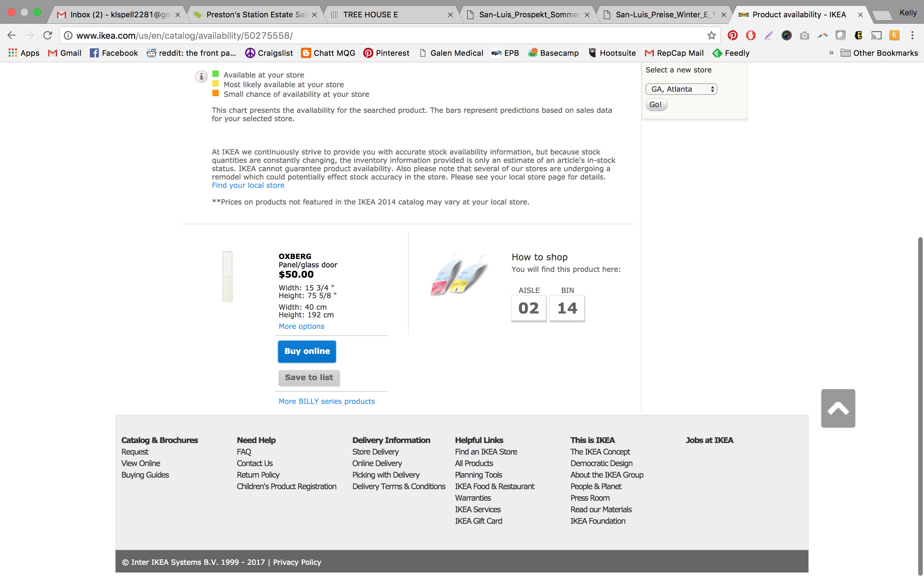Click the OXBERG door product thumbnail
The image size is (924, 577).
tap(227, 276)
